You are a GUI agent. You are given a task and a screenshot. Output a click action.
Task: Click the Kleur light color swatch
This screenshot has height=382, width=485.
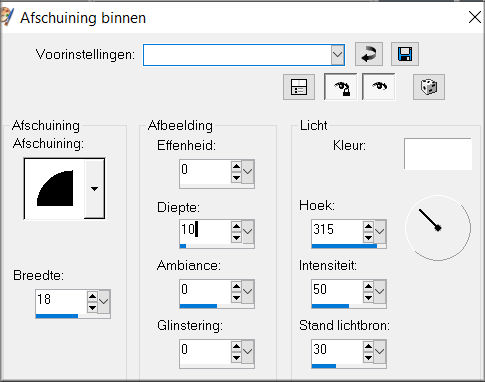[438, 154]
